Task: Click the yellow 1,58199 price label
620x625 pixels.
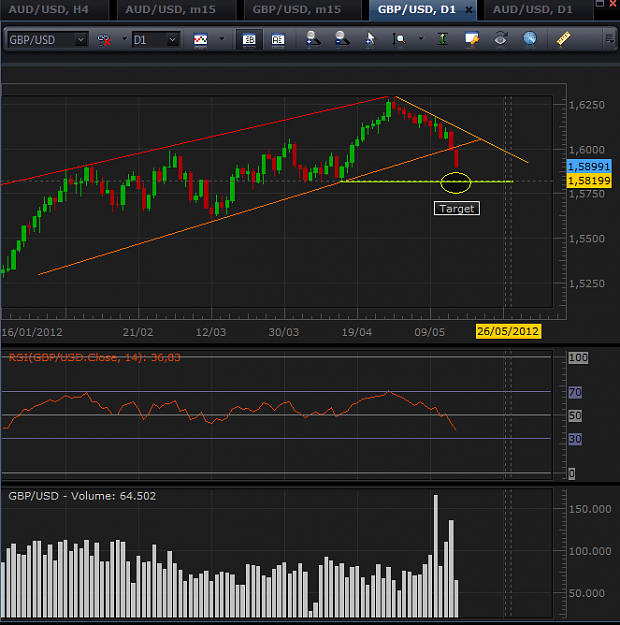Action: click(x=589, y=181)
